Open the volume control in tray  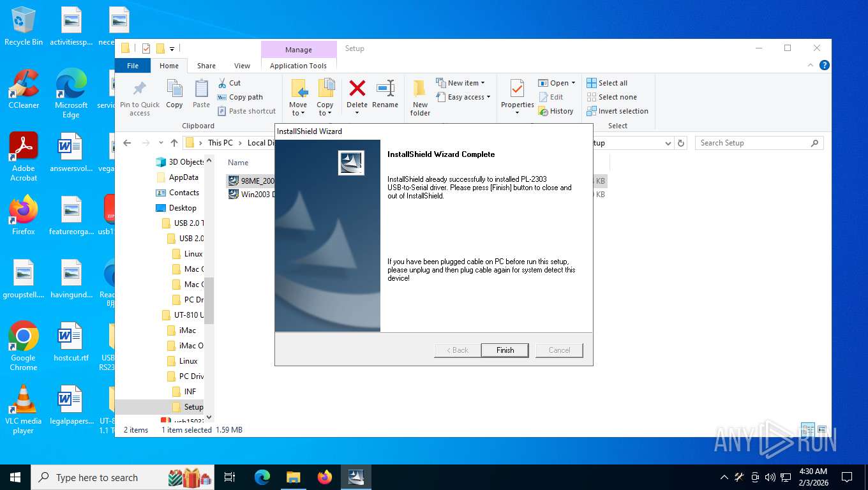(770, 477)
